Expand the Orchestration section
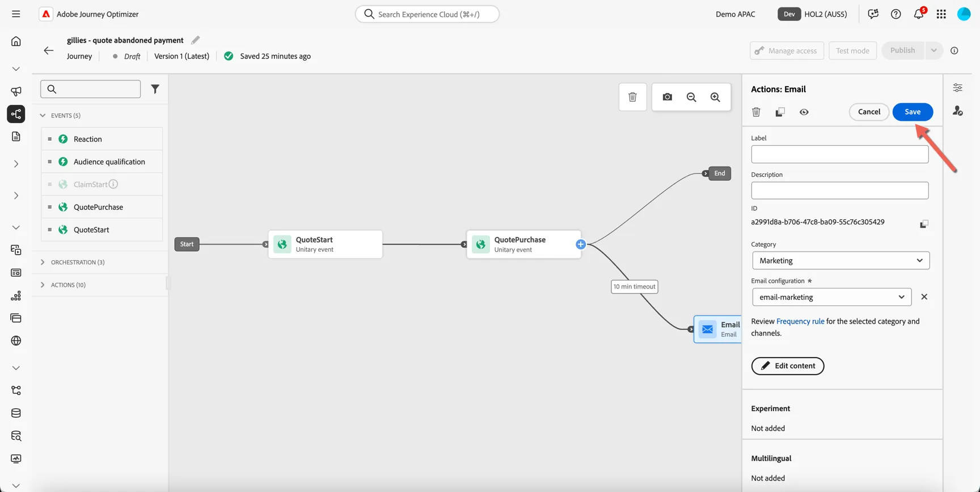This screenshot has width=980, height=492. click(x=43, y=262)
